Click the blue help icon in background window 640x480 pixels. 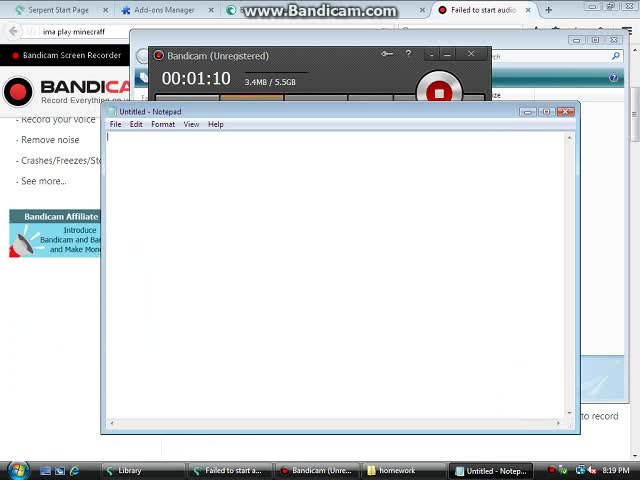(x=613, y=78)
